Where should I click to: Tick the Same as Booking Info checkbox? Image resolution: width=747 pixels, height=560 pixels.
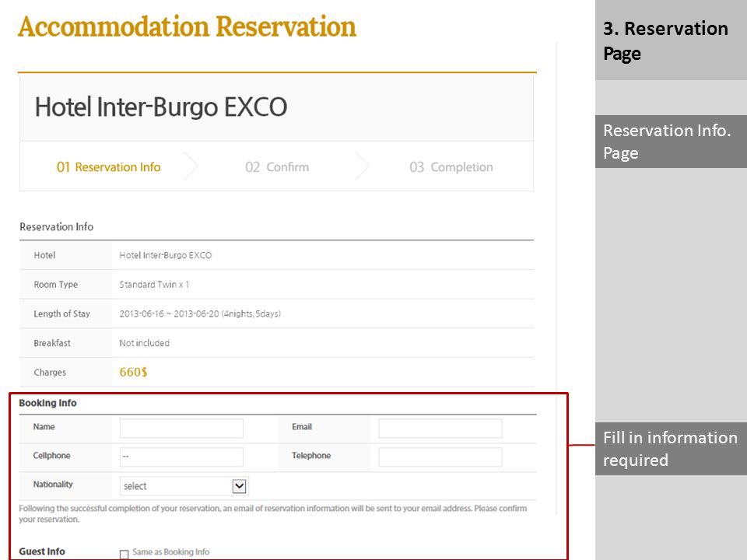(124, 554)
